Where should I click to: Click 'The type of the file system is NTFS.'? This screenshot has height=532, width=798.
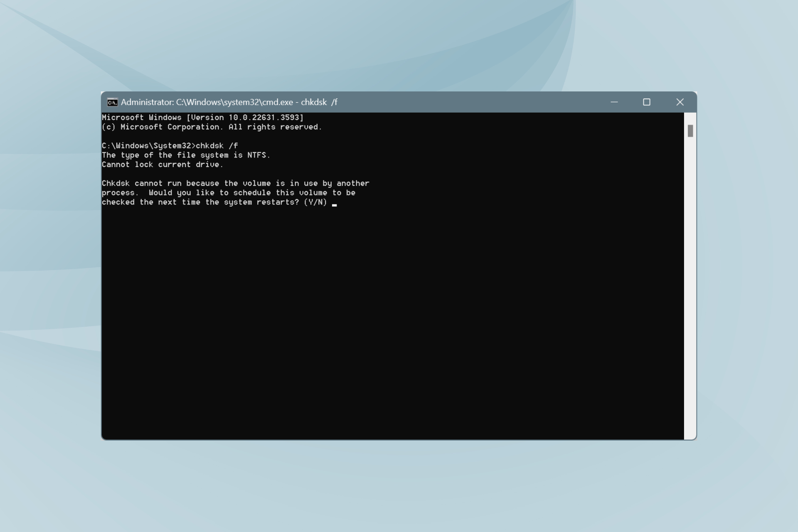186,155
